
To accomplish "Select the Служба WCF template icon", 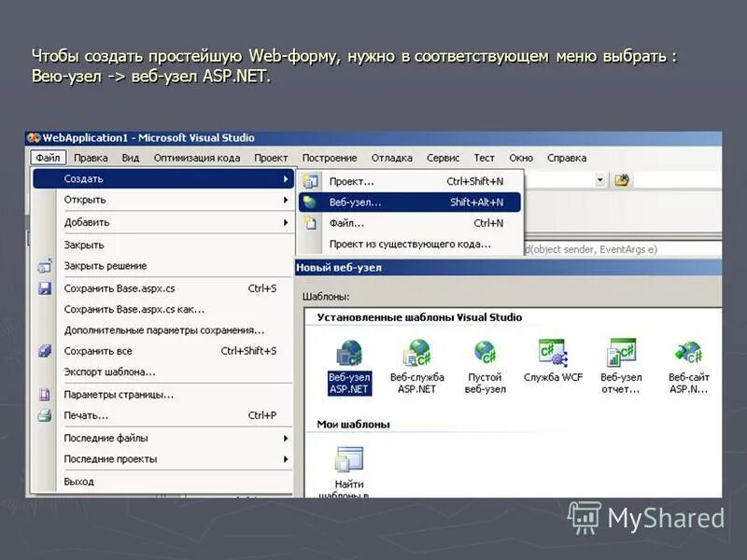I will pyautogui.click(x=553, y=355).
